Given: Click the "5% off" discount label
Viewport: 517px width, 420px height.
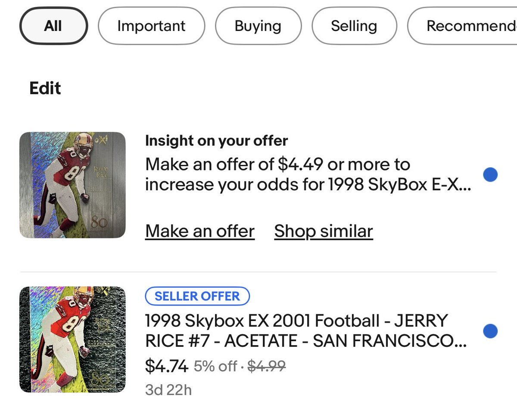Looking at the screenshot, I should pyautogui.click(x=215, y=366).
